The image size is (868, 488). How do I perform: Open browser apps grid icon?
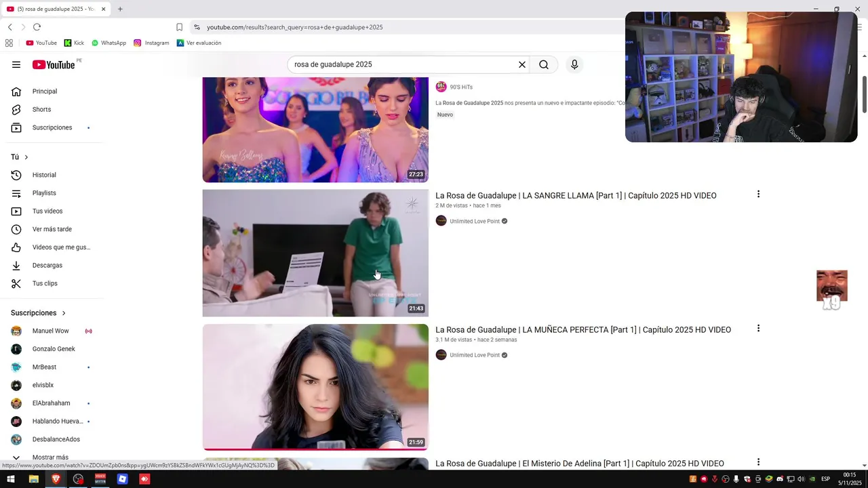[9, 43]
